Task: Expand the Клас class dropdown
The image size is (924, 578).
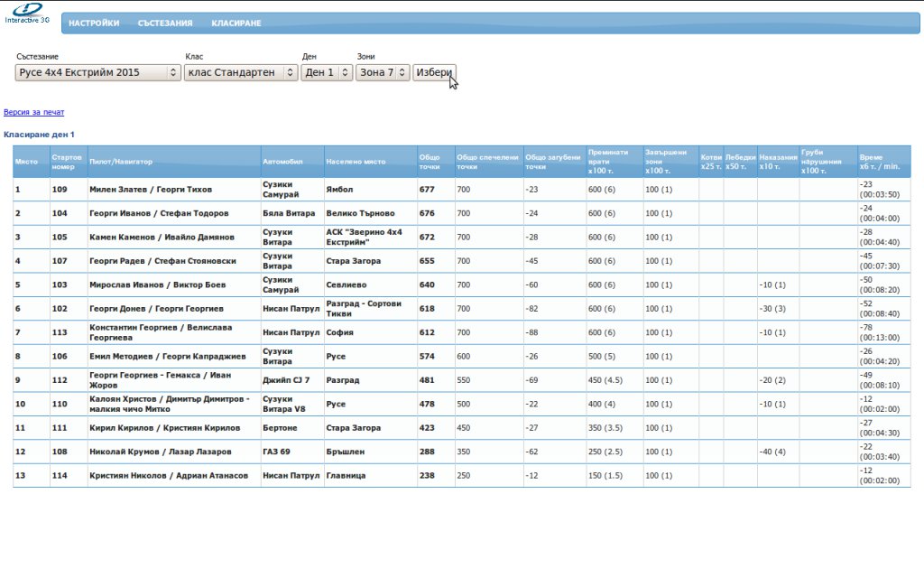Action: click(x=240, y=72)
